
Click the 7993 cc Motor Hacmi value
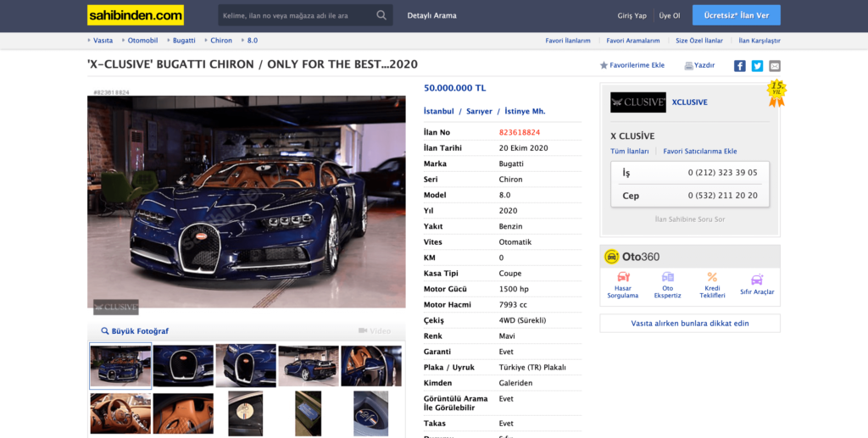tap(513, 305)
